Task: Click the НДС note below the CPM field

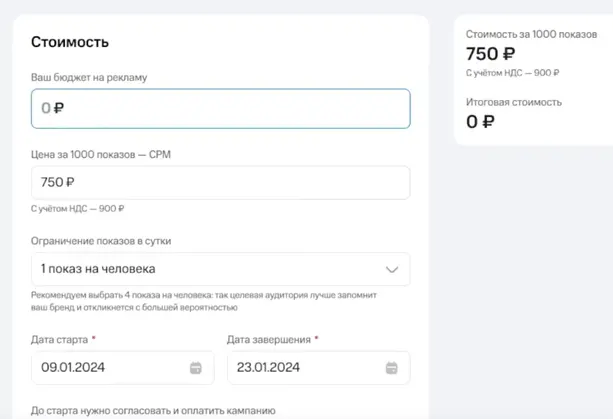Action: [x=78, y=208]
